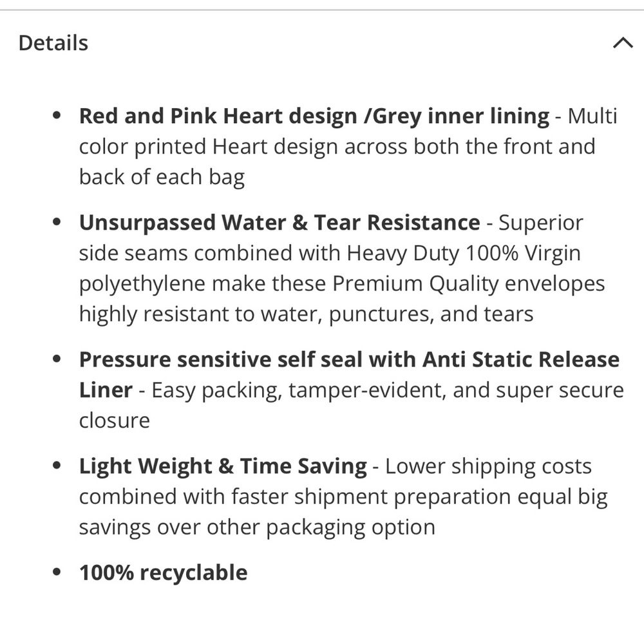Select the Light Weight & Time Saving heading
Viewport: 644px width, 644px height.
click(x=223, y=466)
